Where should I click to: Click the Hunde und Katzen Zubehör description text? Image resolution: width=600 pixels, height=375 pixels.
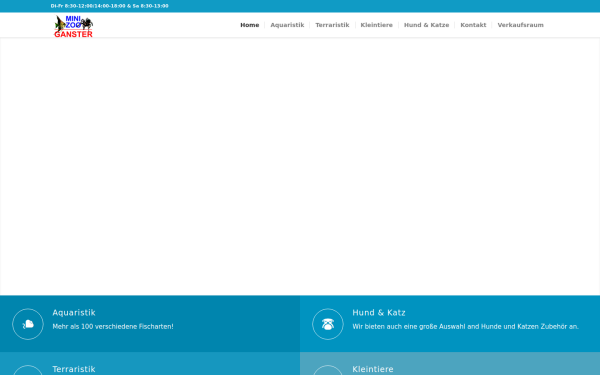point(465,327)
